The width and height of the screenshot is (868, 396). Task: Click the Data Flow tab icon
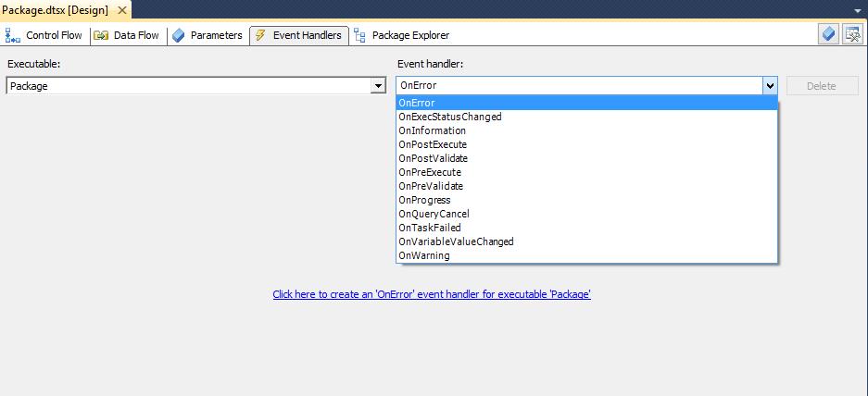(x=101, y=36)
